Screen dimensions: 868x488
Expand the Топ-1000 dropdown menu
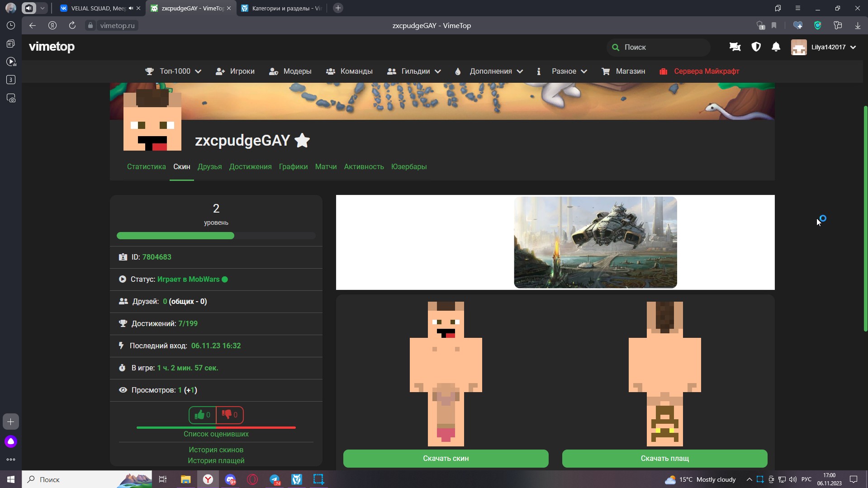(173, 71)
